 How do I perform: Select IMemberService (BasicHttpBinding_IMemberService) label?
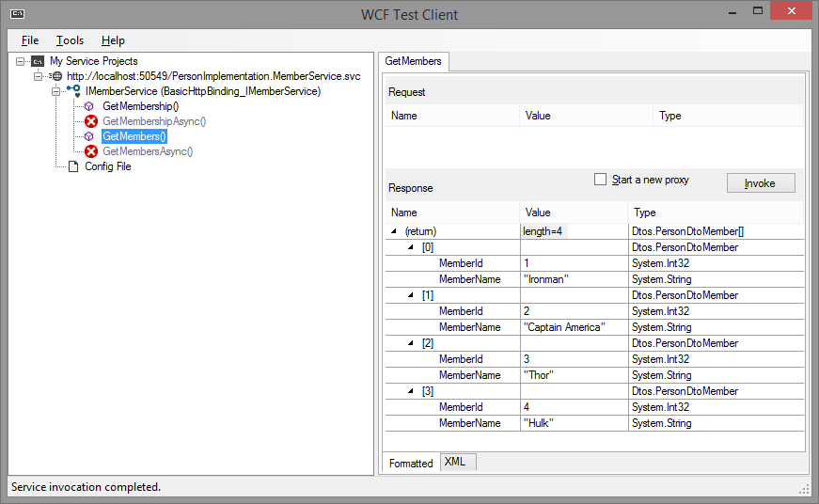(203, 91)
